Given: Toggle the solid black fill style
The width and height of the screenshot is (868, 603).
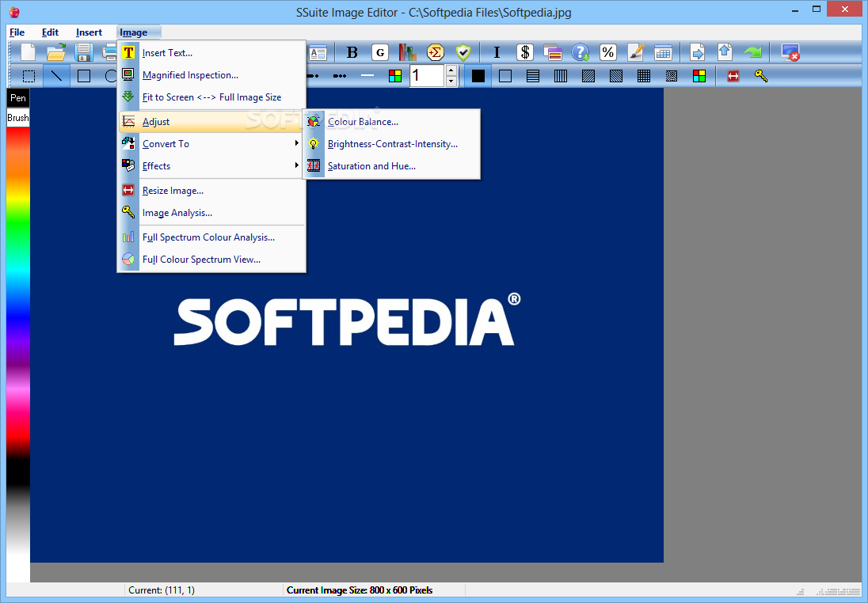Looking at the screenshot, I should coord(478,76).
